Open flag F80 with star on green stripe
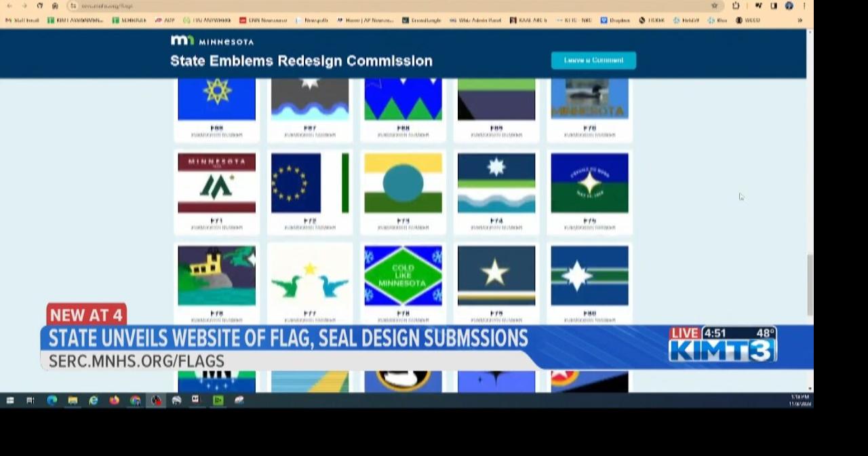Screen dimensions: 868x456 coord(589,275)
